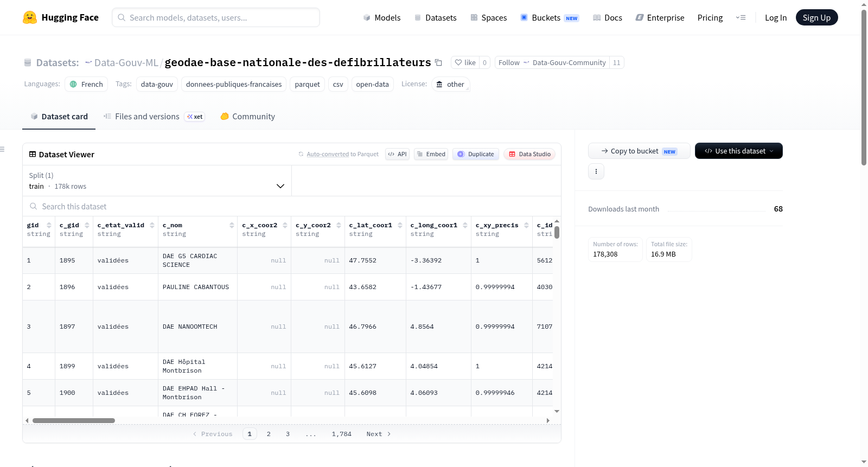Sort the c_nom column

point(232,226)
